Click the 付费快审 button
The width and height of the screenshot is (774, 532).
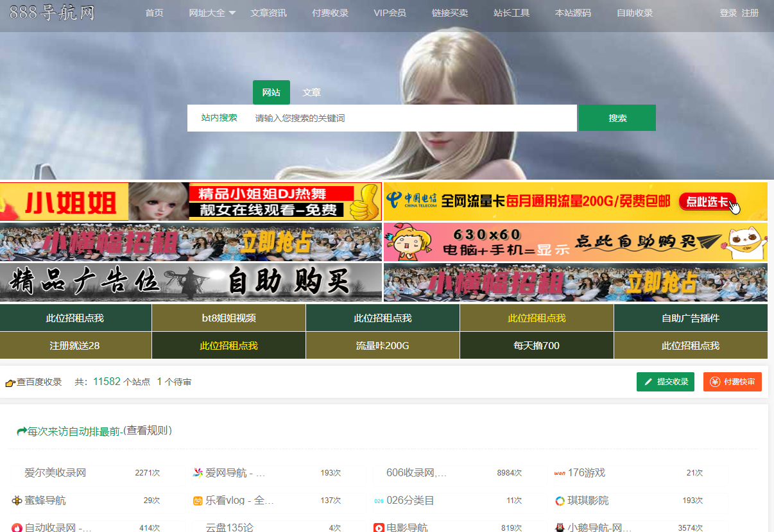732,382
